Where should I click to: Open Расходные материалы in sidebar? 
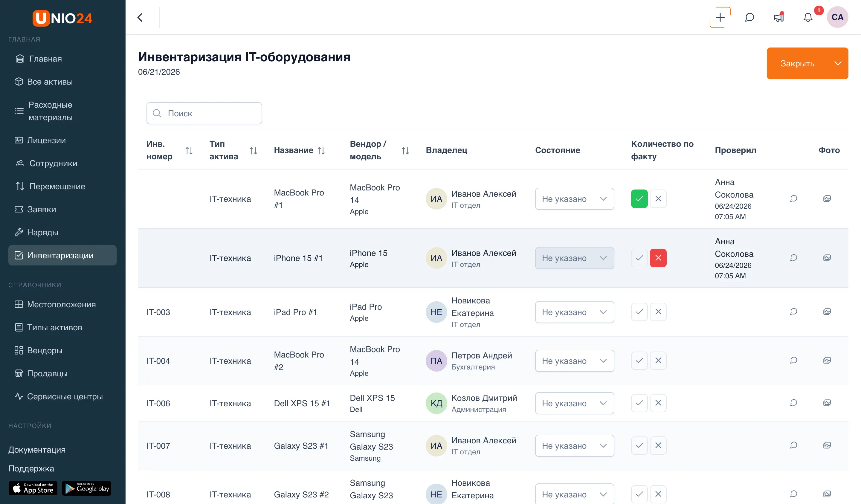coord(62,111)
